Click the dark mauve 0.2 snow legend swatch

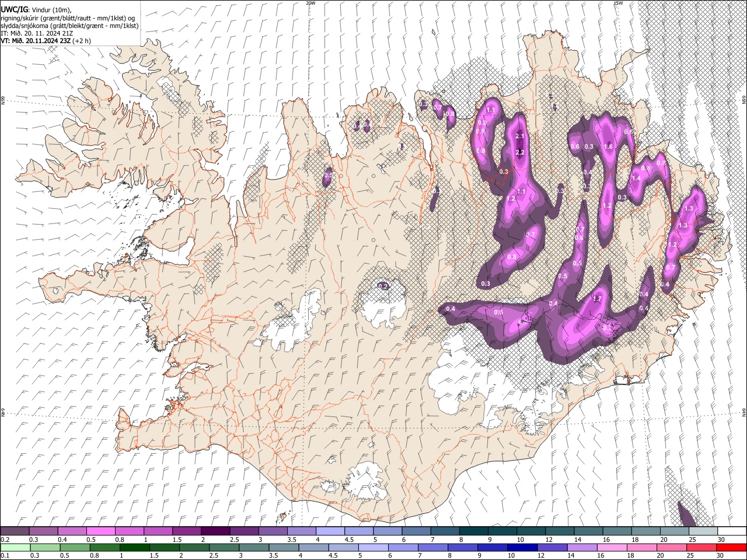click(x=15, y=531)
